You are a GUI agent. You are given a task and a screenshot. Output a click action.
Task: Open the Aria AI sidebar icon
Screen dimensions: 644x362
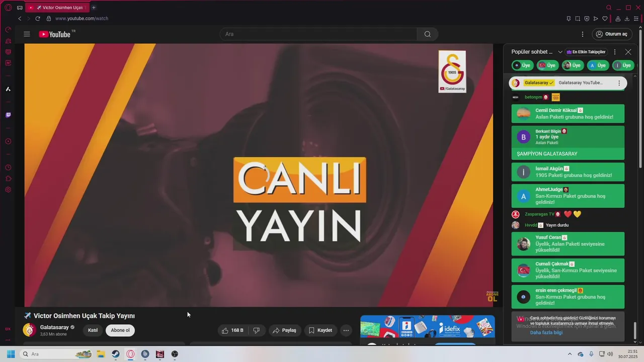[8, 89]
